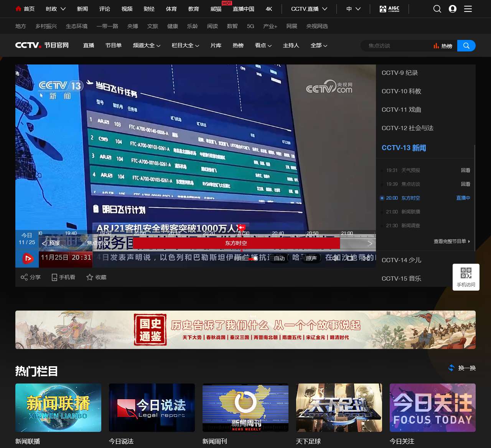Move the program timeline left with arrow
The image size is (491, 448).
44,243
